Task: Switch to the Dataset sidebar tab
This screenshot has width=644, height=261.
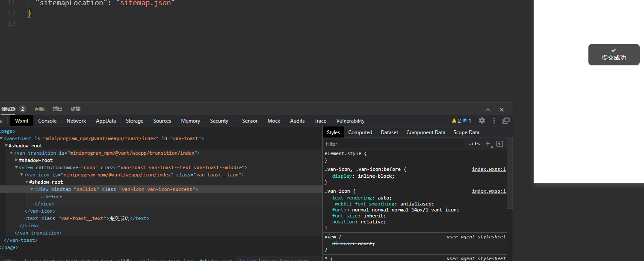Action: click(x=390, y=132)
